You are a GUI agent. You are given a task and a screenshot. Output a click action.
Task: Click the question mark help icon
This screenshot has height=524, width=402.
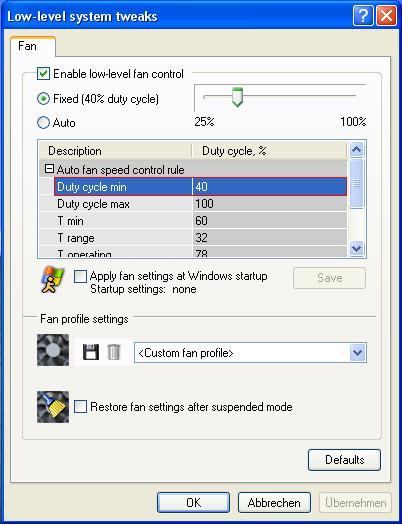click(x=363, y=15)
